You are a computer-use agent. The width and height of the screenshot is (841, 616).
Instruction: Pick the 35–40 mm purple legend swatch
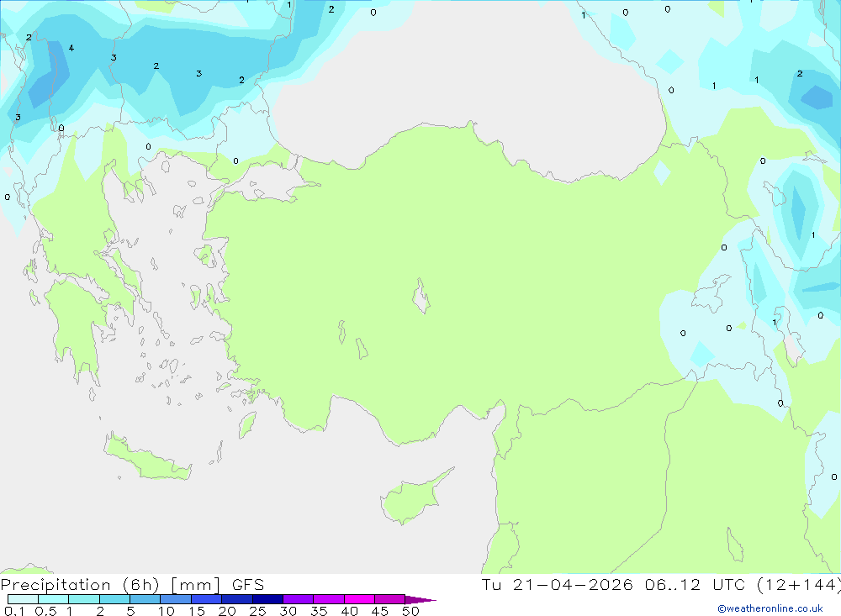tap(329, 599)
